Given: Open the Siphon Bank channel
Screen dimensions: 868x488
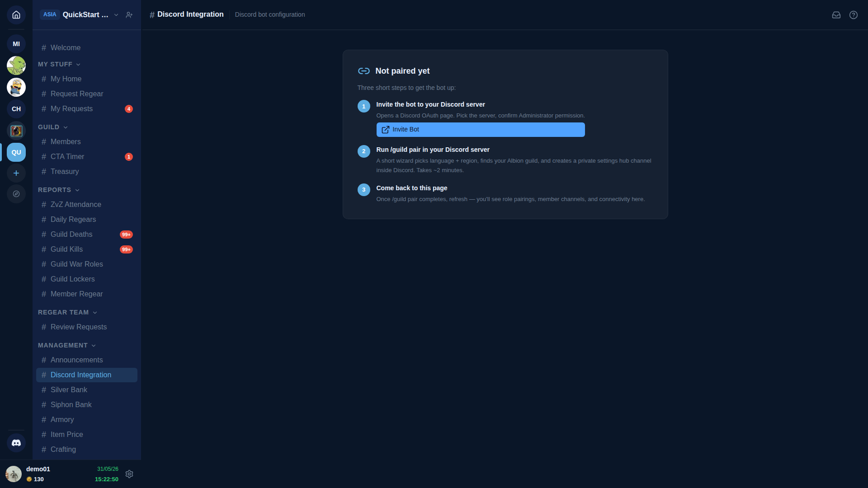Looking at the screenshot, I should pyautogui.click(x=87, y=404).
